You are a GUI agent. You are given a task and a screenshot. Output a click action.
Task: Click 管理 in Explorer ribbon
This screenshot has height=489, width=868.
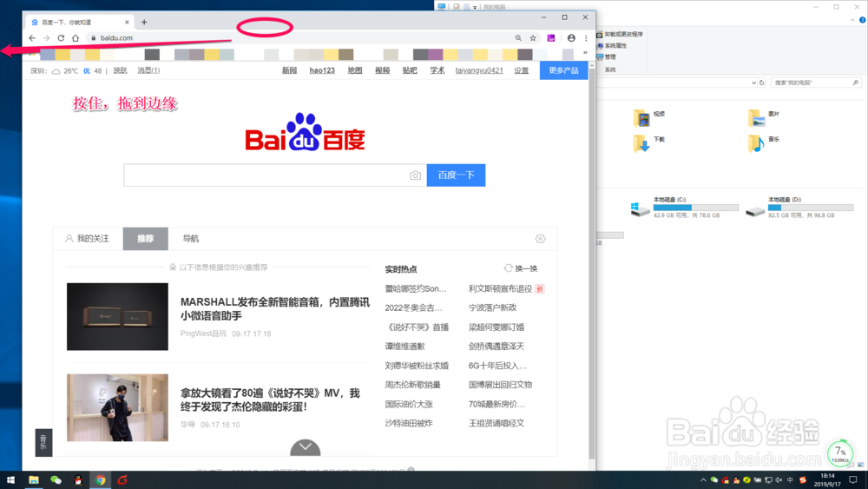[606, 56]
